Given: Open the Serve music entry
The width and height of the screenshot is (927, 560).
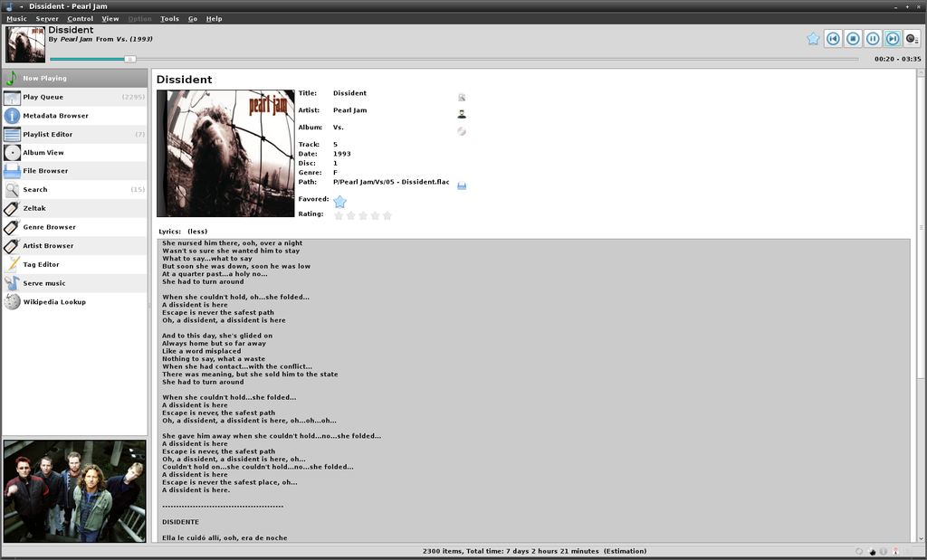Looking at the screenshot, I should 74,283.
